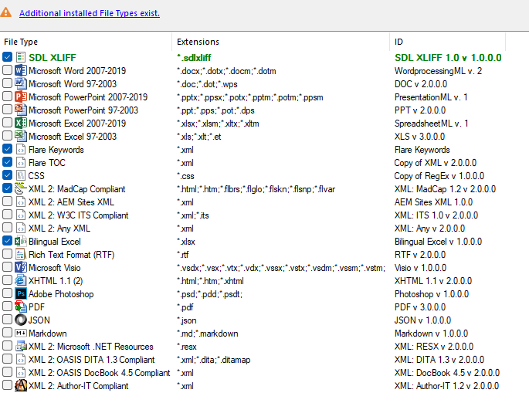529x420 pixels.
Task: Sort by the ID column header
Action: pos(448,42)
